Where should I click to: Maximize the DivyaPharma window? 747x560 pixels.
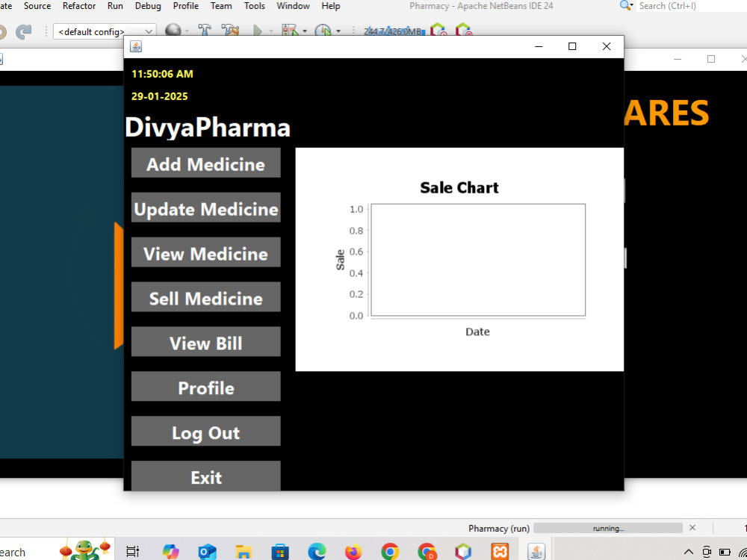[572, 46]
